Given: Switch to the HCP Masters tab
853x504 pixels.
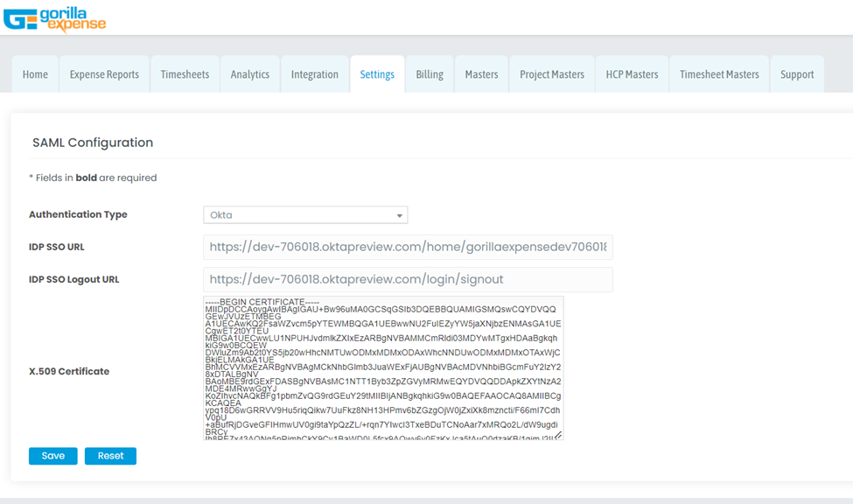Looking at the screenshot, I should pos(633,74).
